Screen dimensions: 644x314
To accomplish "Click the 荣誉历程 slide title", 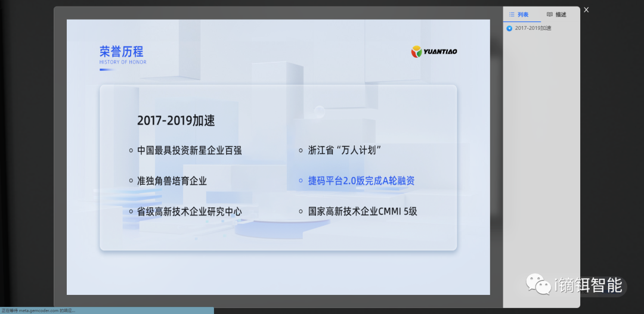I will click(x=122, y=51).
